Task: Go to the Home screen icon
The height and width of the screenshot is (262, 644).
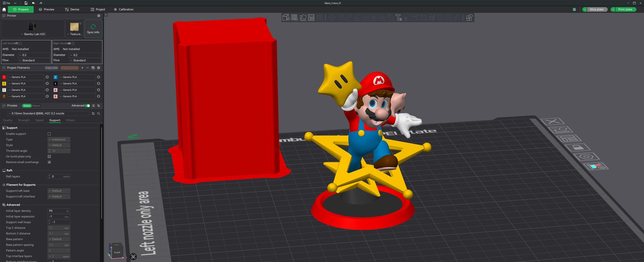Action: pos(4,9)
